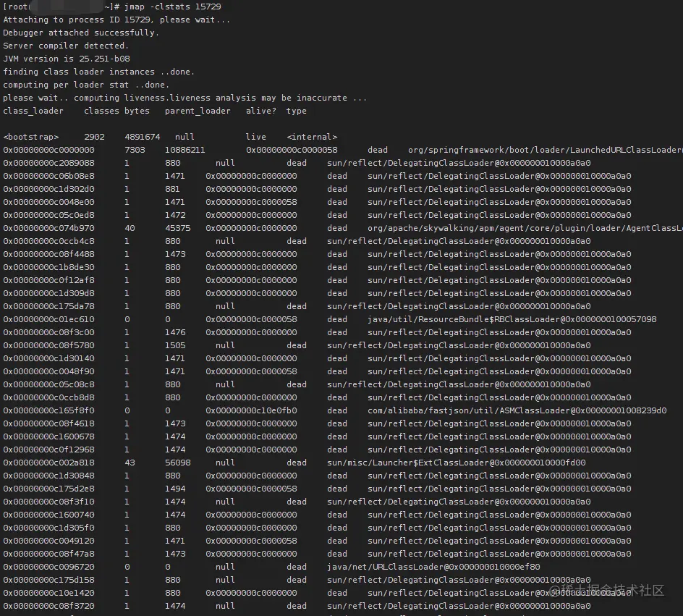Click the bytes value 881
Screen dimensions: 683x616
(x=172, y=189)
